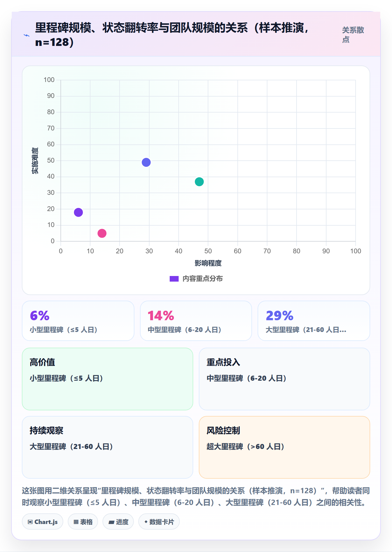The height and width of the screenshot is (552, 392).
Task: Click the 关系散点 badge in the header
Action: [353, 35]
